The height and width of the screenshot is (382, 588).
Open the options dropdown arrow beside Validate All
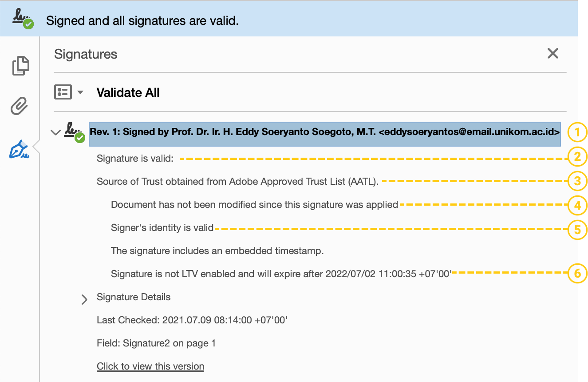click(x=80, y=92)
